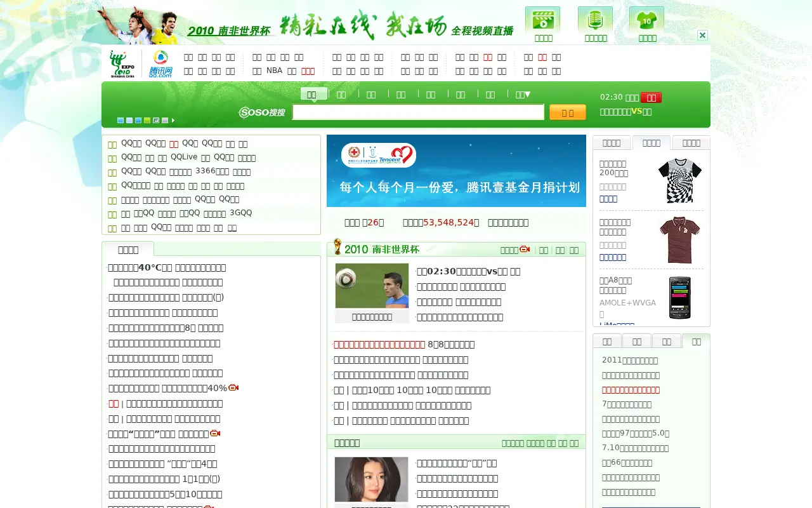Click the World Cup trophy icon
Screen dimensions: 812x508
(337, 247)
